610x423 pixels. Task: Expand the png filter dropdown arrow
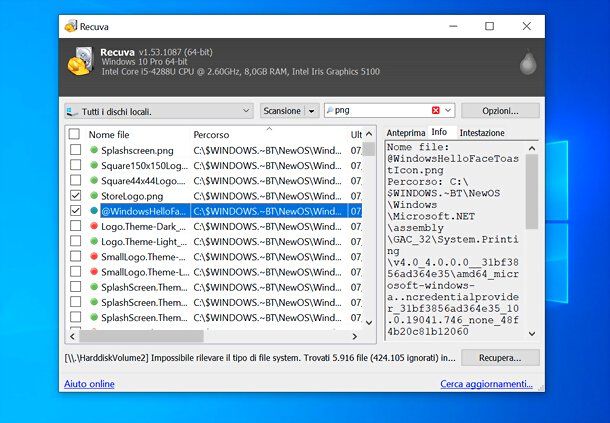[x=448, y=111]
